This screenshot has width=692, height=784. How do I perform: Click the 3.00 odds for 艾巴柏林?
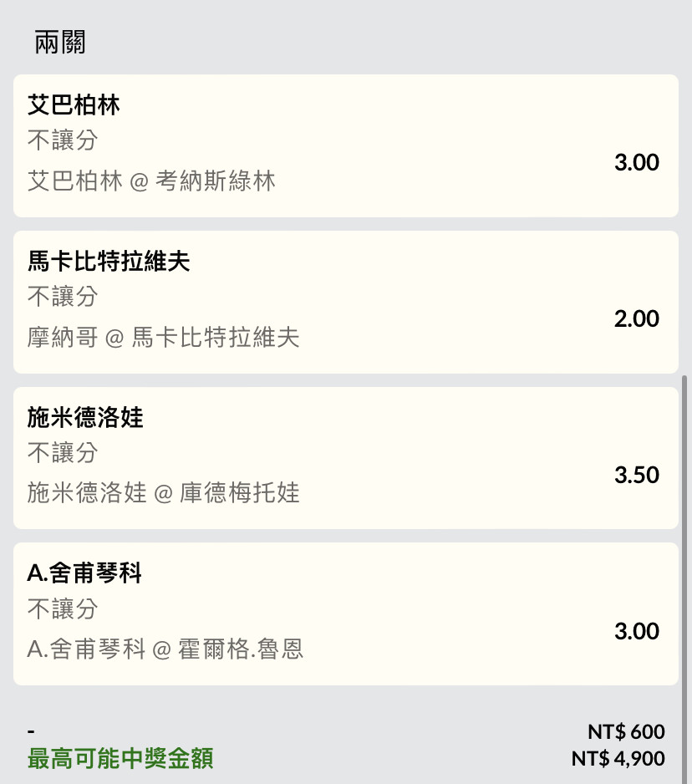click(637, 162)
